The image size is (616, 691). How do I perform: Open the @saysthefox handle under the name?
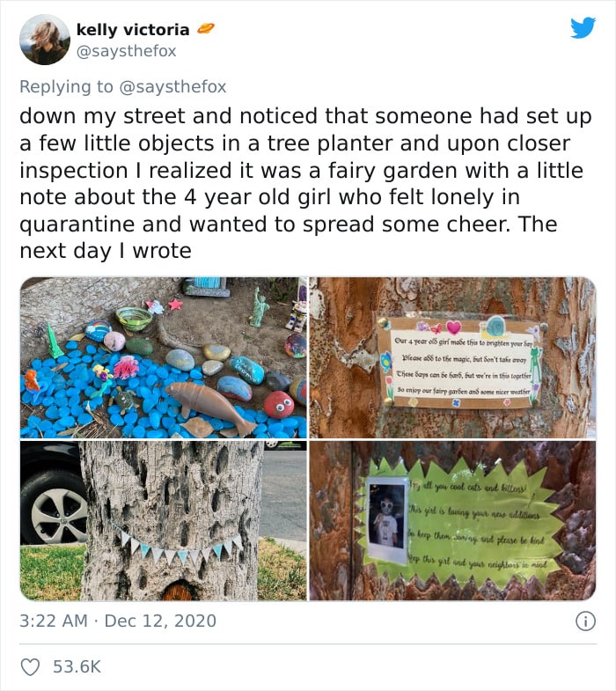point(126,51)
